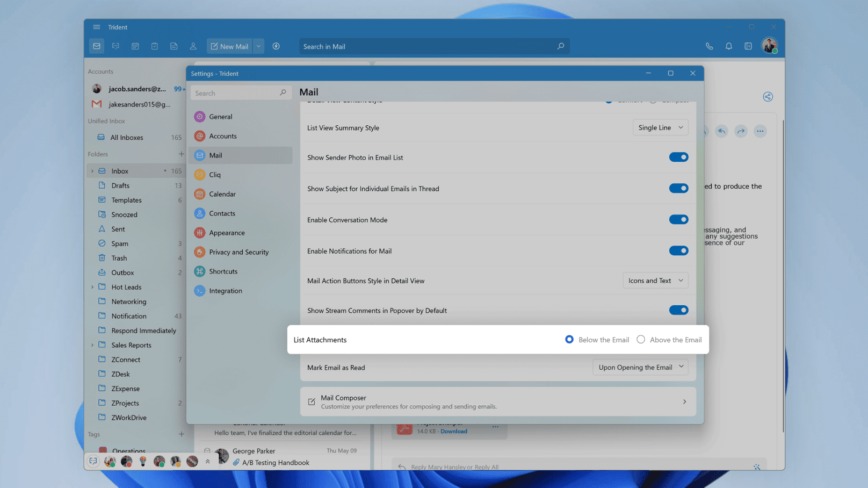Open the List View Summary Style dropdown
The image size is (868, 488).
click(660, 127)
